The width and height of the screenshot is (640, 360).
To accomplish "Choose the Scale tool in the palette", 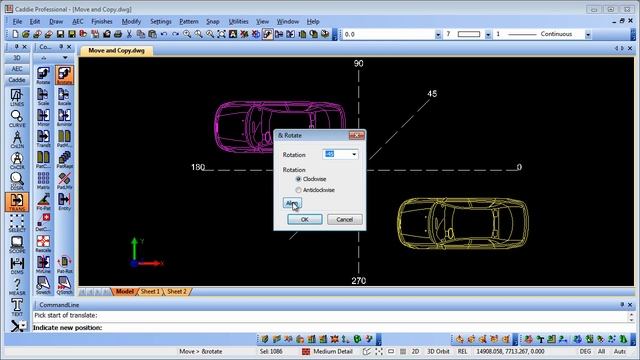I will tap(43, 96).
